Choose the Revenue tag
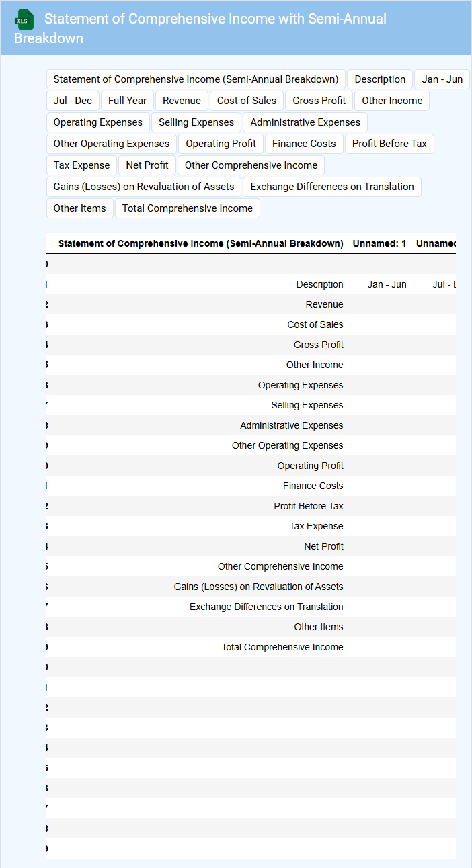 coord(182,101)
